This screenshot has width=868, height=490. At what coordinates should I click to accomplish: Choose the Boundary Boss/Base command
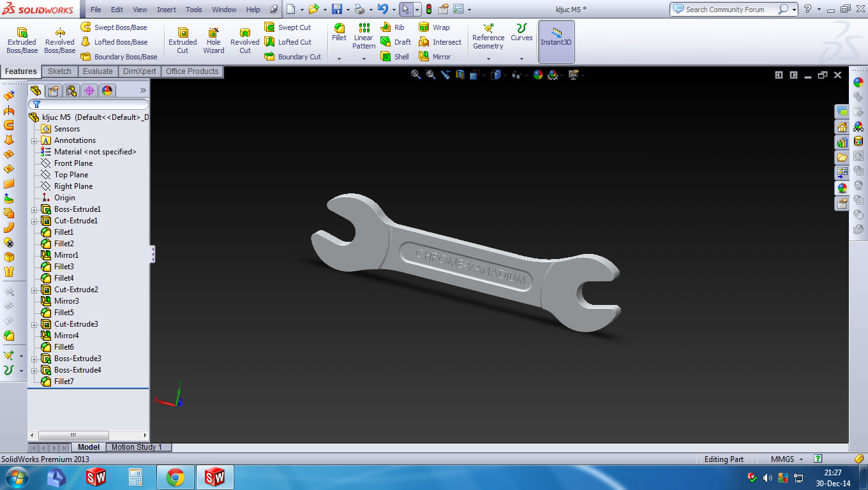point(119,57)
